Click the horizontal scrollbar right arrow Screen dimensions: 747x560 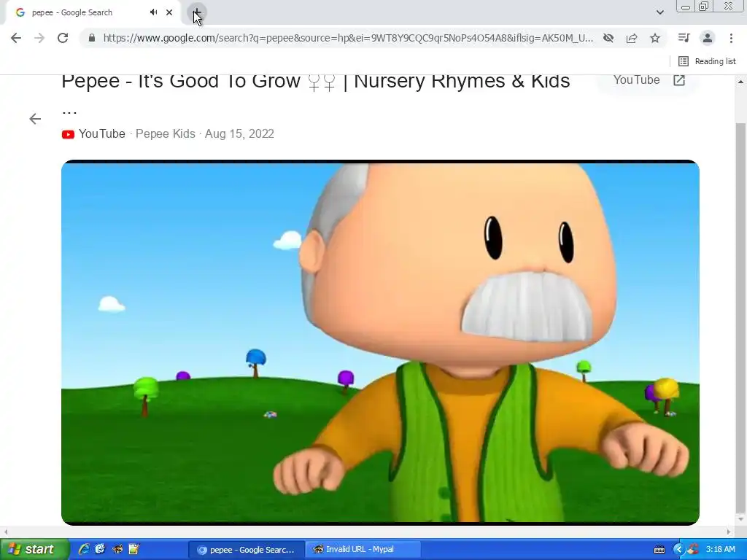tap(729, 532)
